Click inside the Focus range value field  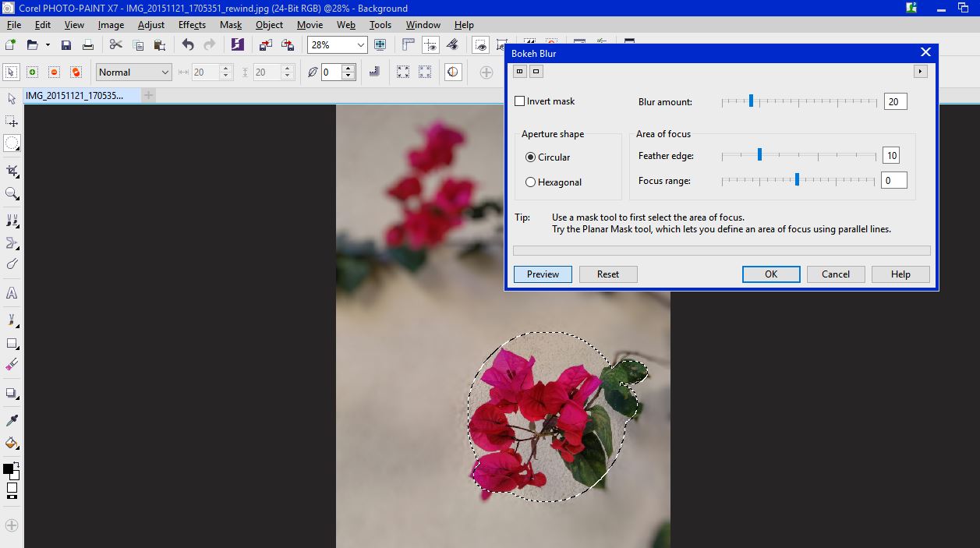tap(893, 180)
